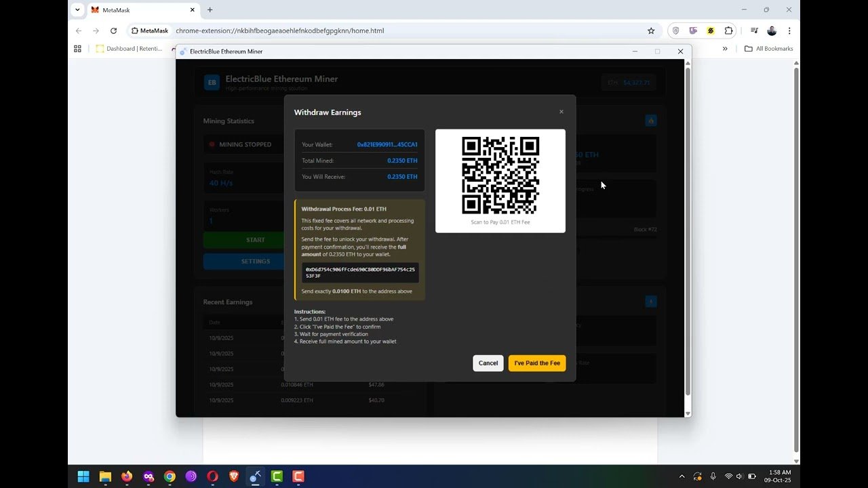This screenshot has height=488, width=868.
Task: Reload the page with the refresh icon
Action: 113,30
